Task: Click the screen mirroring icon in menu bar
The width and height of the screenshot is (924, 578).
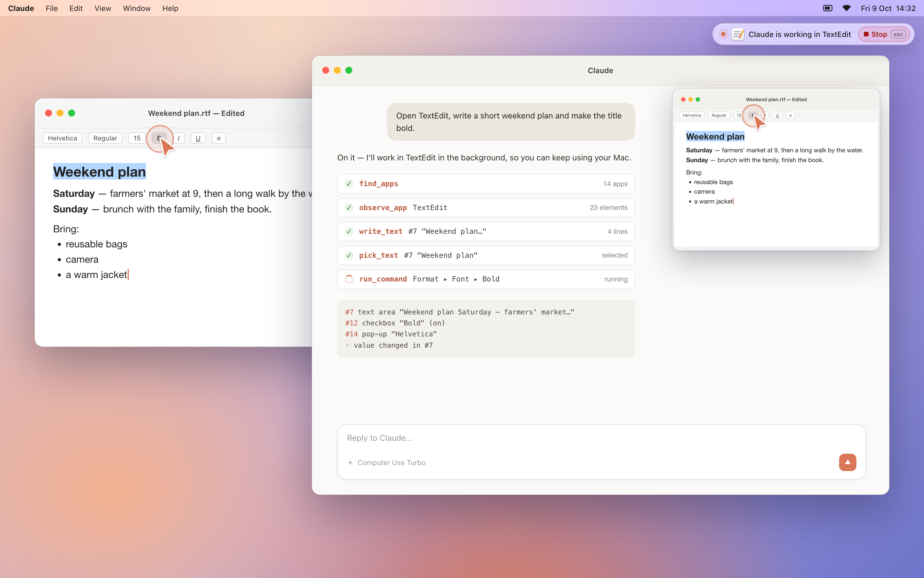Action: [x=827, y=8]
